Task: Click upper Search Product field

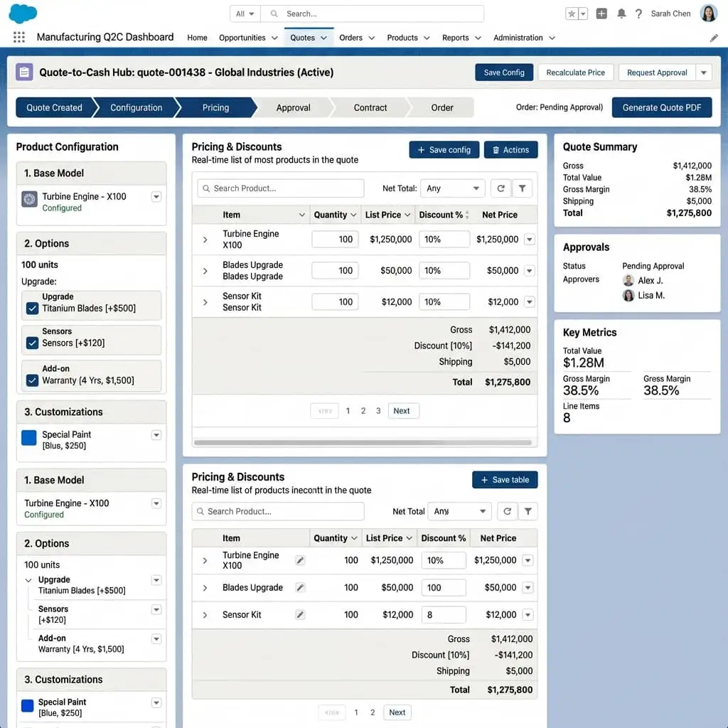Action: click(280, 188)
